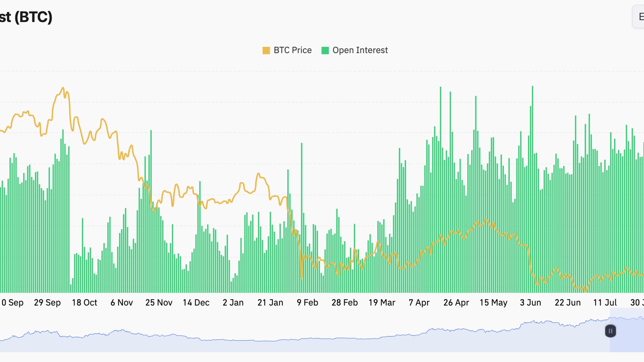Click the chart title ending in '(BTC)'
The height and width of the screenshot is (362, 644).
point(26,17)
